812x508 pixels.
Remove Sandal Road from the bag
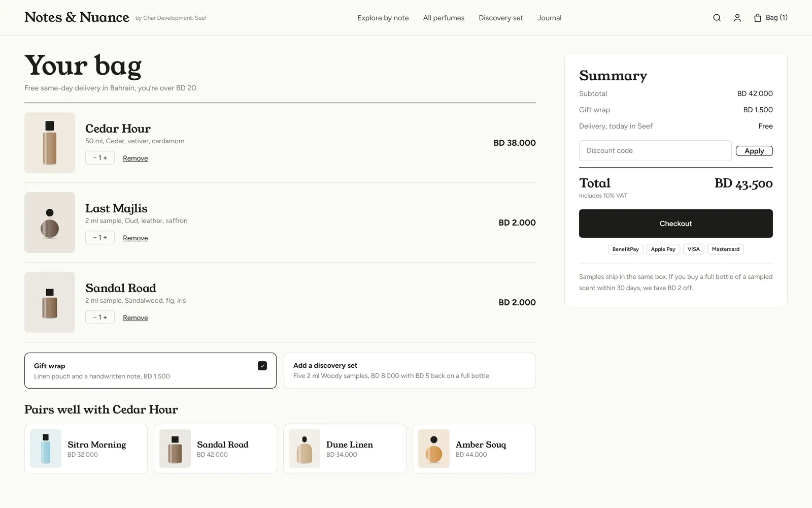coord(136,317)
